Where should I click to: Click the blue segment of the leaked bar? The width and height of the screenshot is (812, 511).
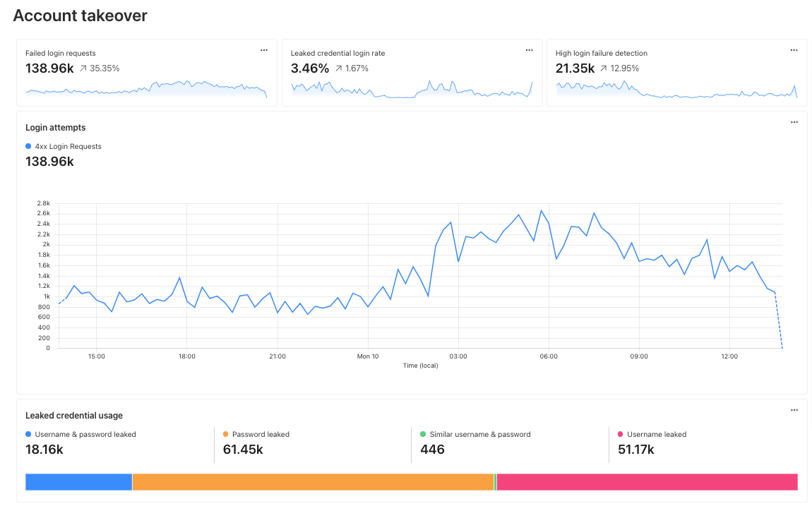click(78, 482)
